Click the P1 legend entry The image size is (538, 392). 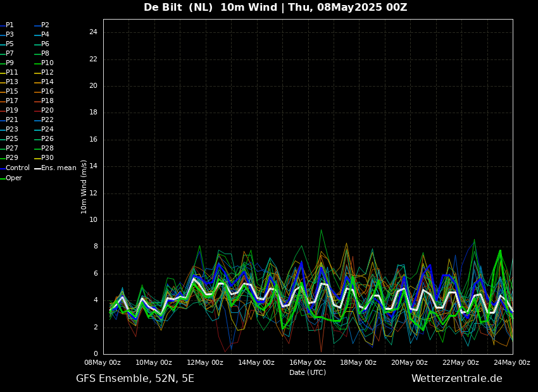(9, 25)
